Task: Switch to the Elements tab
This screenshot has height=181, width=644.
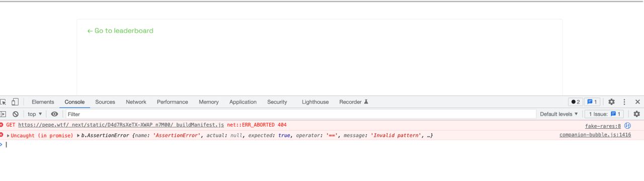Action: [43, 102]
